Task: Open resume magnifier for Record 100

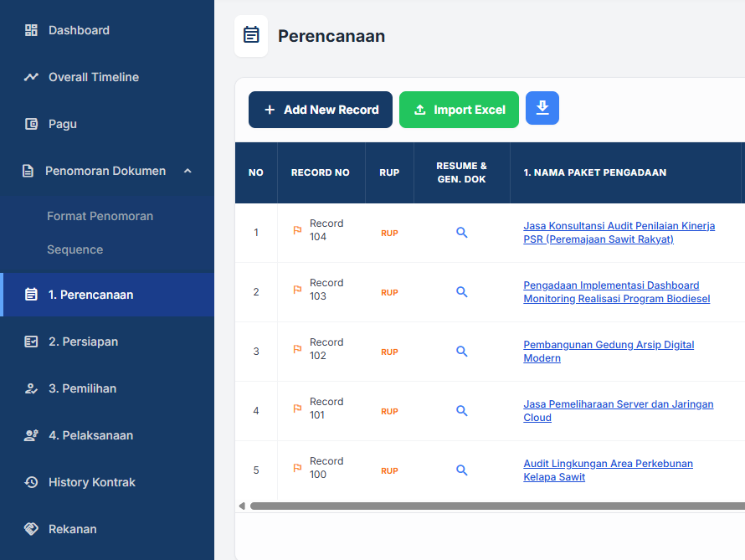Action: click(x=462, y=470)
